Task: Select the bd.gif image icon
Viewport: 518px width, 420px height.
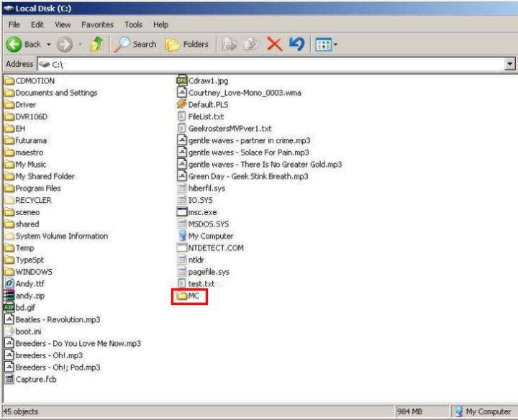Action: pos(9,307)
